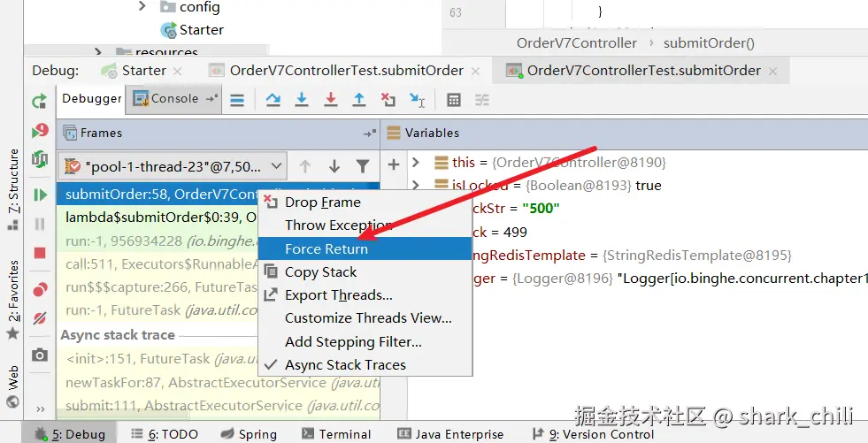This screenshot has height=443, width=868.
Task: Close the first OrderV7ControllerTest.submitOrder tab
Action: [x=475, y=72]
